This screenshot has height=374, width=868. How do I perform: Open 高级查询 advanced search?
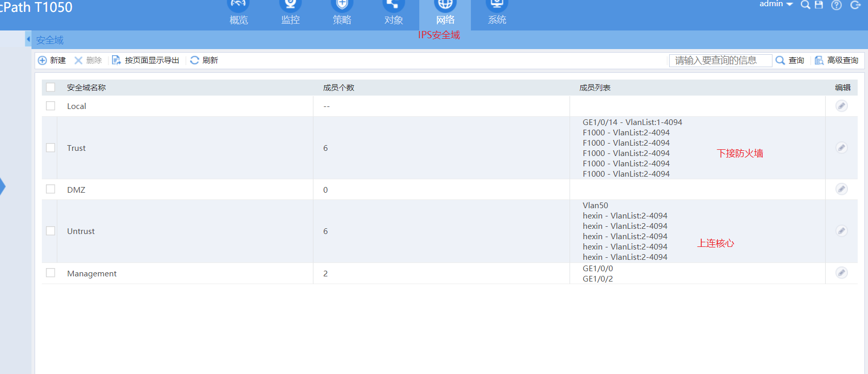click(837, 60)
